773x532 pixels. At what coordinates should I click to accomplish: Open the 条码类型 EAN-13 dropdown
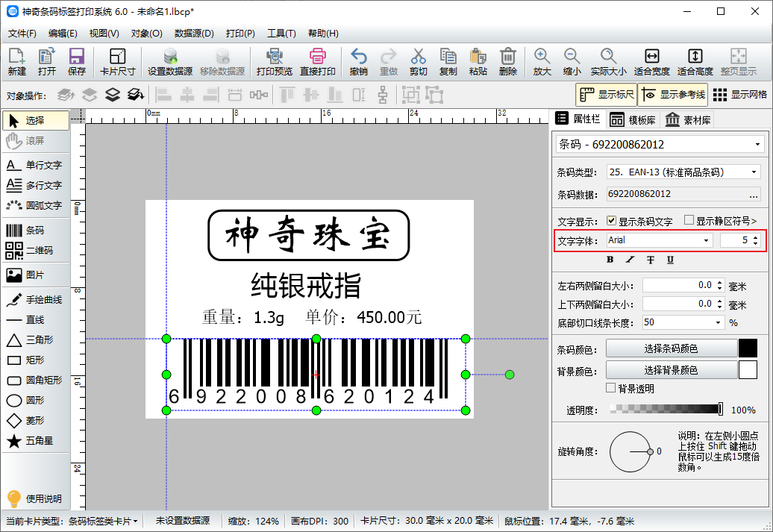point(683,172)
